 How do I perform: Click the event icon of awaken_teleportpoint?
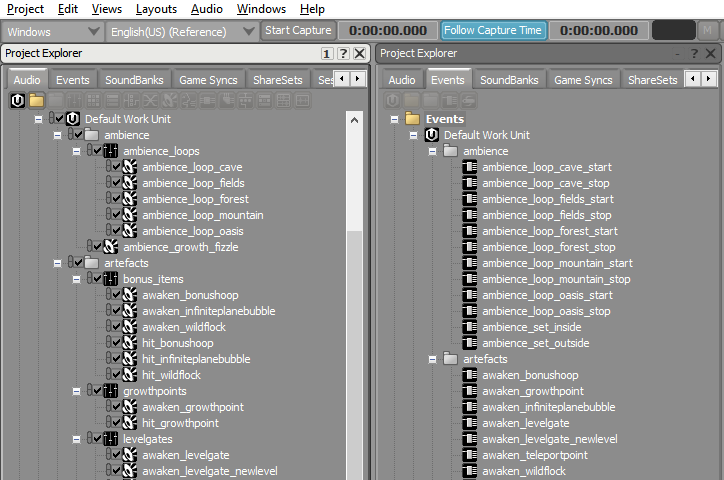coord(470,455)
